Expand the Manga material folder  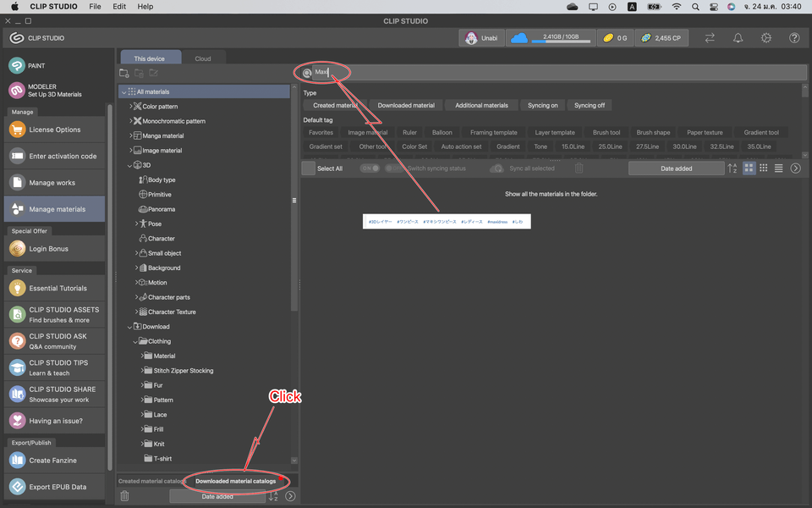130,135
